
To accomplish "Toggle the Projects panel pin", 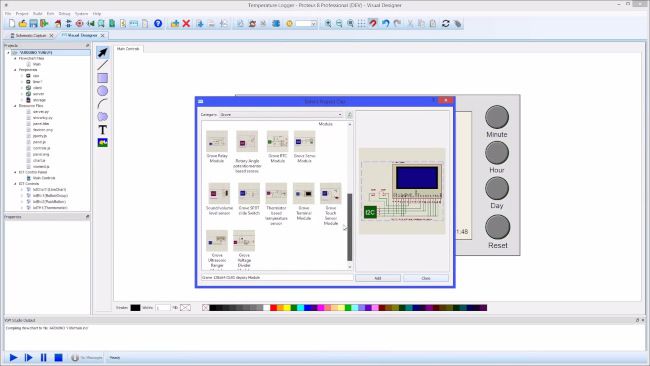I will coord(87,45).
